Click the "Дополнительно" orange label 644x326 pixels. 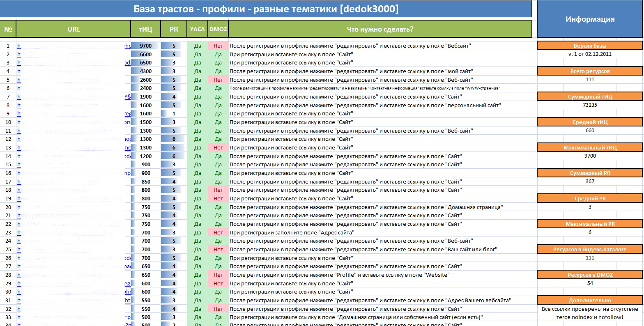click(590, 301)
